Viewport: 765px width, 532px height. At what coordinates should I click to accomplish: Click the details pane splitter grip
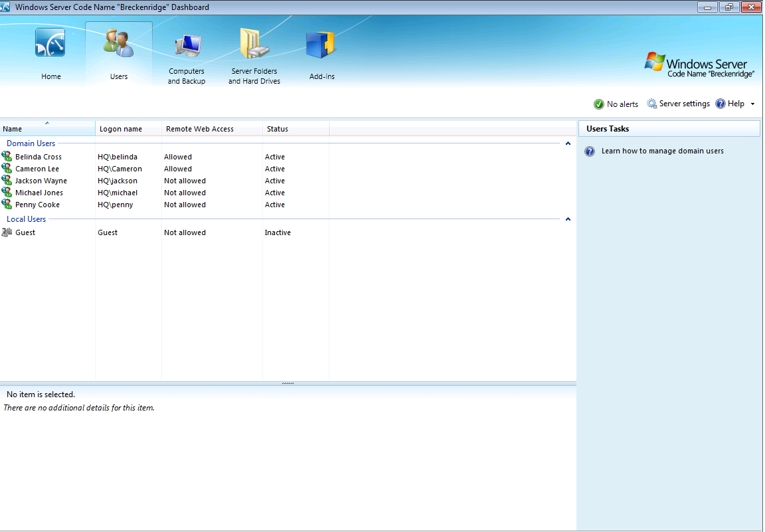point(288,383)
